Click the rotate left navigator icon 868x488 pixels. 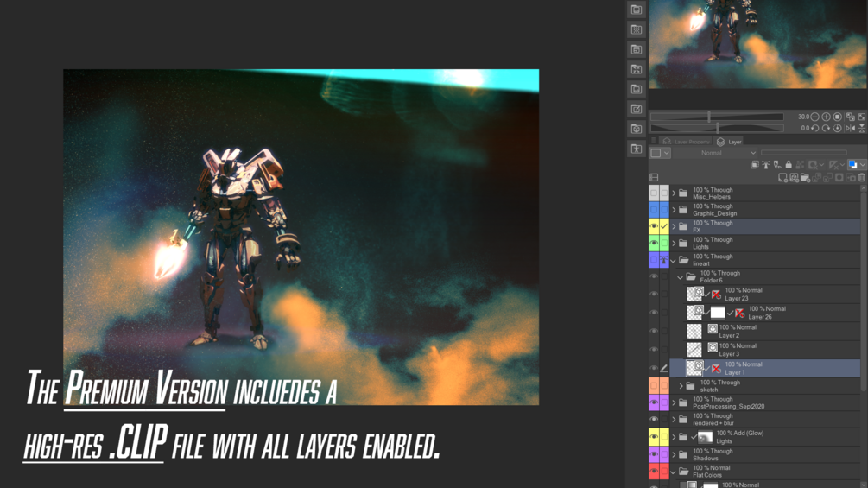(x=814, y=129)
